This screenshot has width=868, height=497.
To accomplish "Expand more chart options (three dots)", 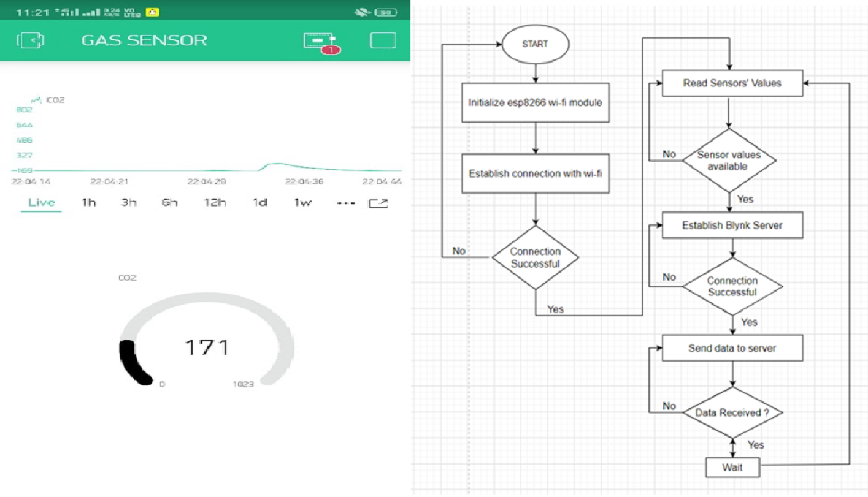I will coord(345,203).
